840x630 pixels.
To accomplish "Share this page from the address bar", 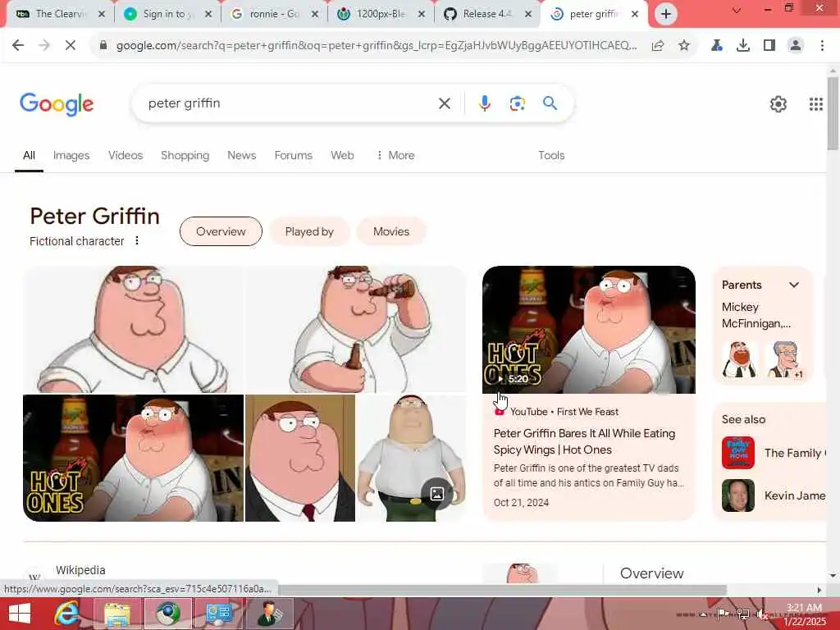I will coord(658,46).
